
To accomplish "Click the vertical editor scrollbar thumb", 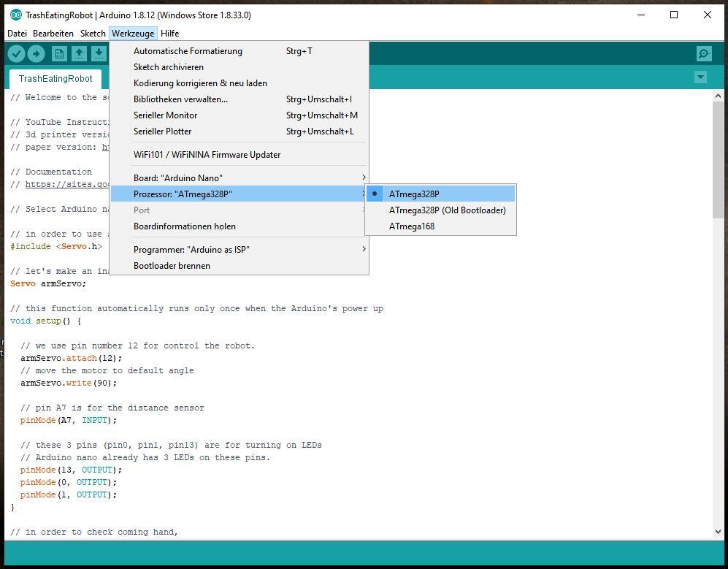I will pos(718,161).
